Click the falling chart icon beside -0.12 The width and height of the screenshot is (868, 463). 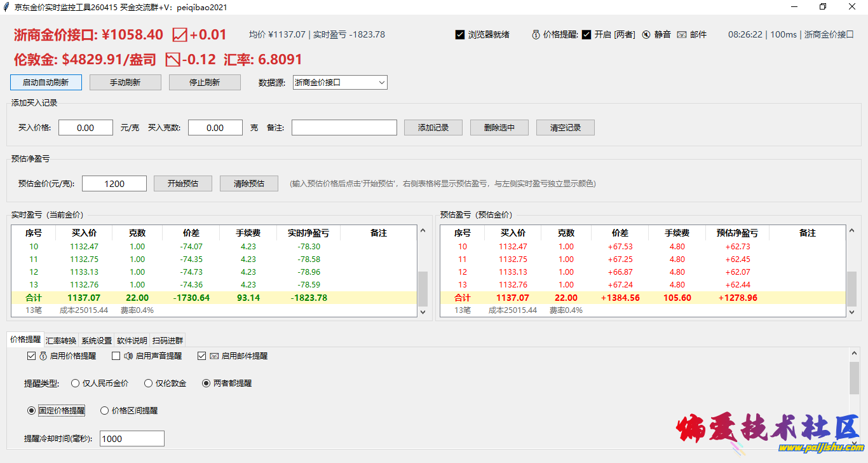click(172, 60)
